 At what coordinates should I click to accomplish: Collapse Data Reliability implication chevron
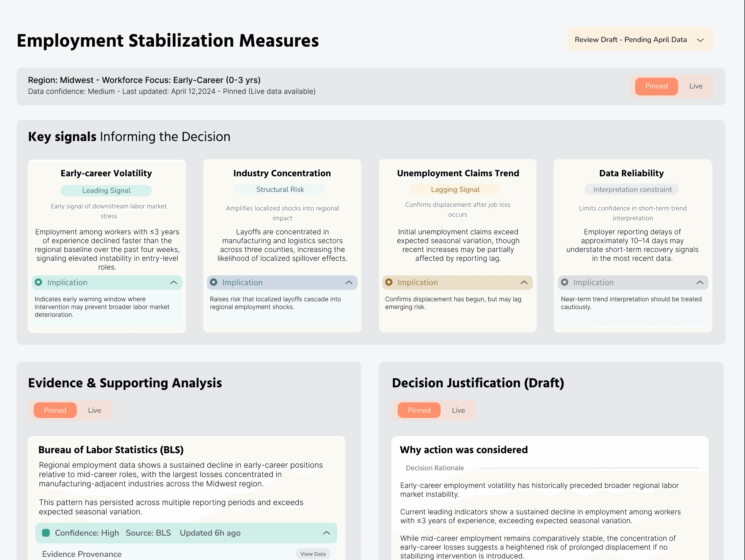click(700, 282)
